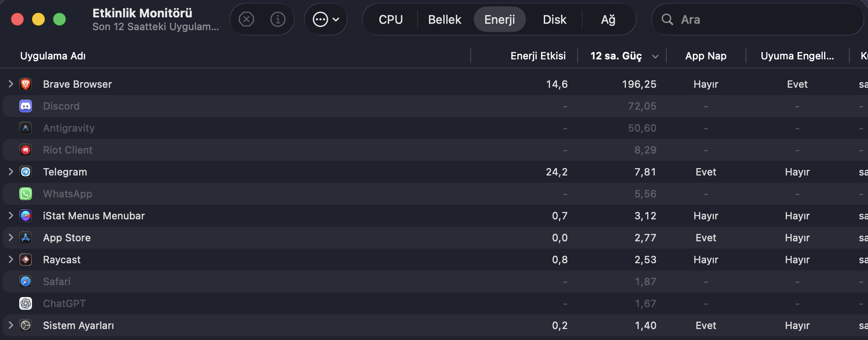Click the WhatsApp app icon

pos(26,194)
